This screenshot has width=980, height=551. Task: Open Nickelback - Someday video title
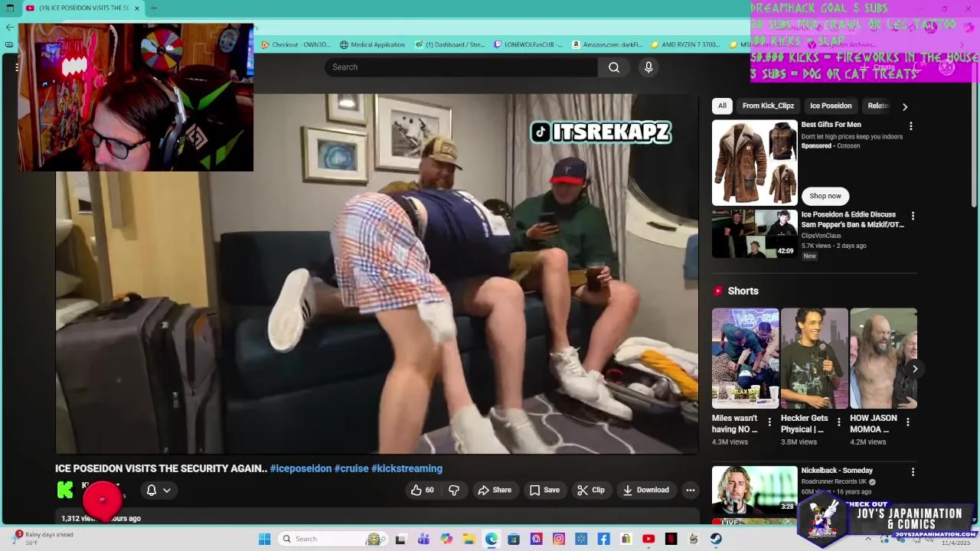[x=837, y=471]
